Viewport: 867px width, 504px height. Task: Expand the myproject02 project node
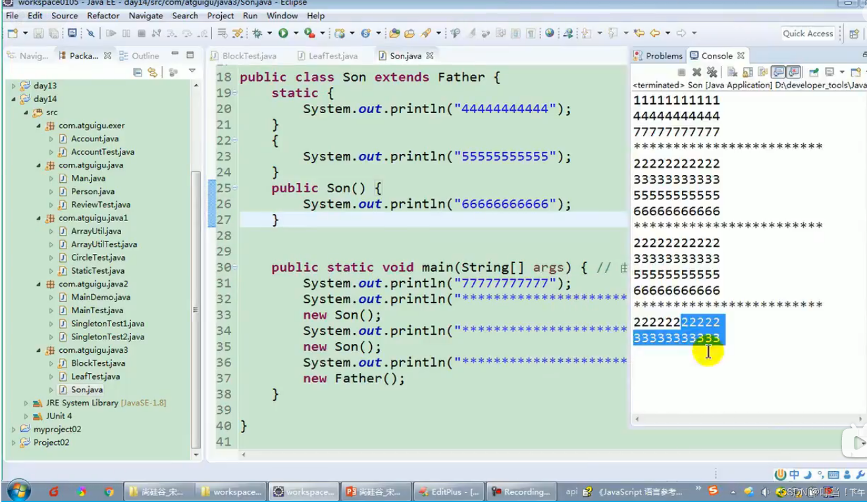coord(14,429)
